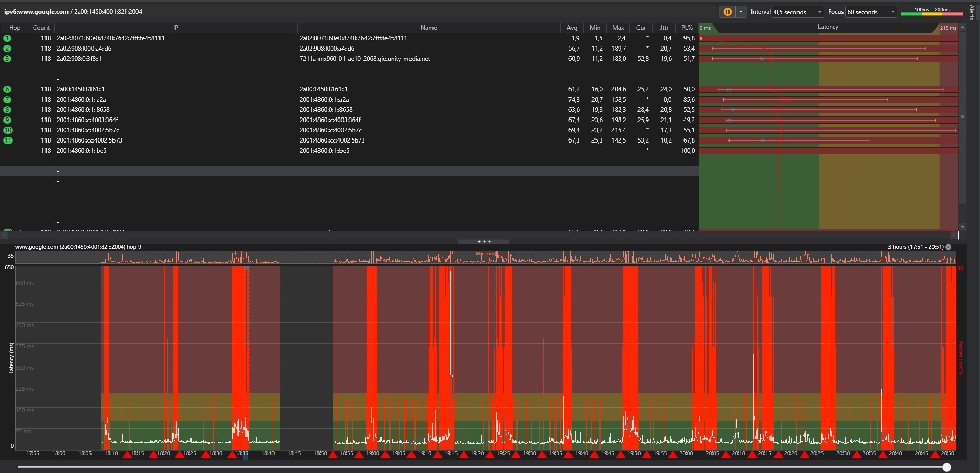Viewport: 980px width, 473px height.
Task: Open the 3 hours time range chevron
Action: [x=948, y=247]
